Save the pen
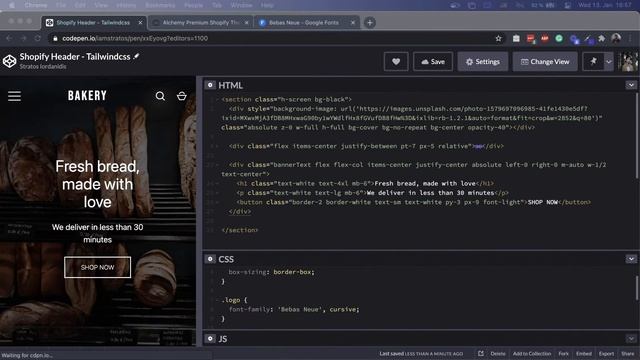The height and width of the screenshot is (360, 640). (433, 62)
